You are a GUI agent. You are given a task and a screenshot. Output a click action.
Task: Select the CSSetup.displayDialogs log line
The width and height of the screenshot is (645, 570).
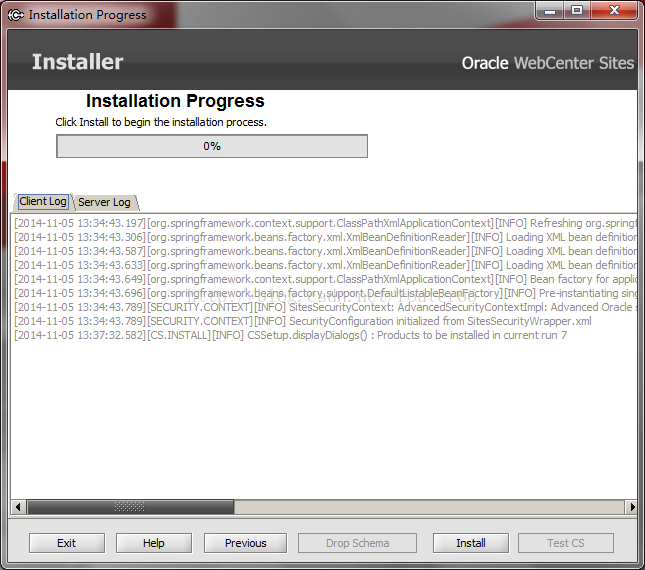290,335
